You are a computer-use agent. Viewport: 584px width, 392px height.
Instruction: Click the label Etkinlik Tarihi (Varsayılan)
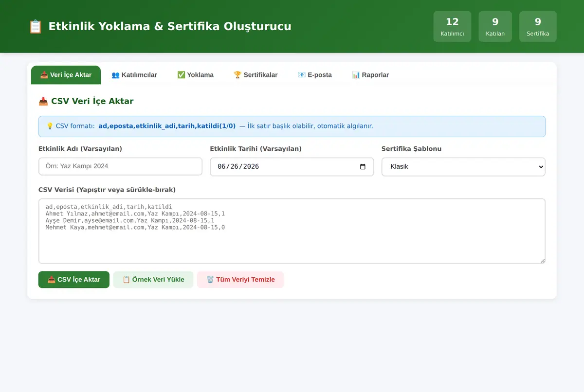point(255,149)
